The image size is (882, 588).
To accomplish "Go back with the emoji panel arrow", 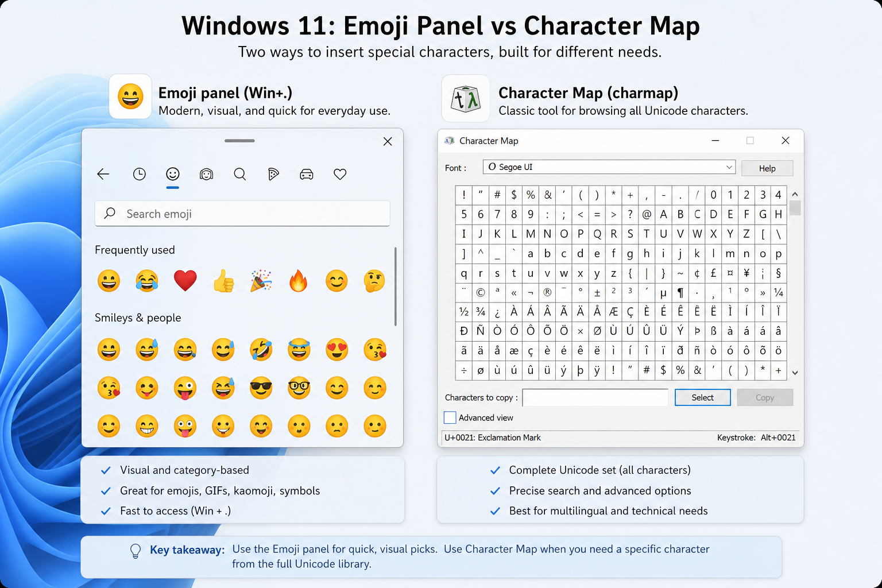I will [103, 174].
